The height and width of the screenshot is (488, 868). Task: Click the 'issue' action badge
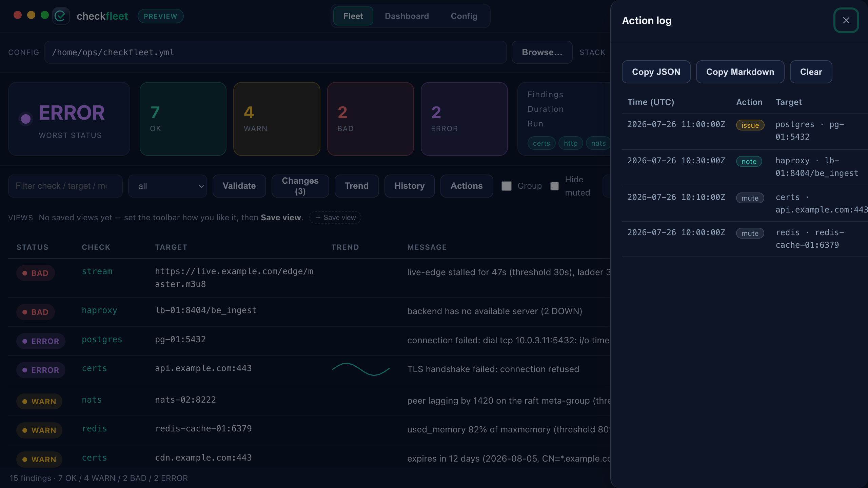(x=750, y=125)
